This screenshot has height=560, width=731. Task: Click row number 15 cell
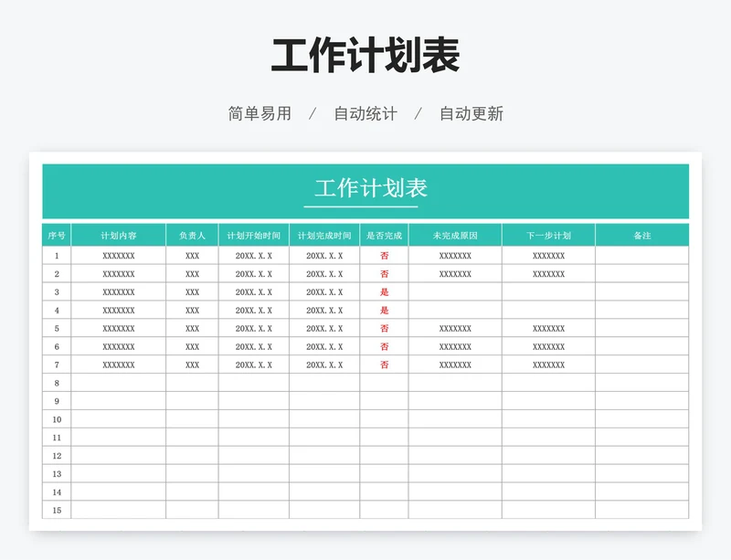point(57,510)
